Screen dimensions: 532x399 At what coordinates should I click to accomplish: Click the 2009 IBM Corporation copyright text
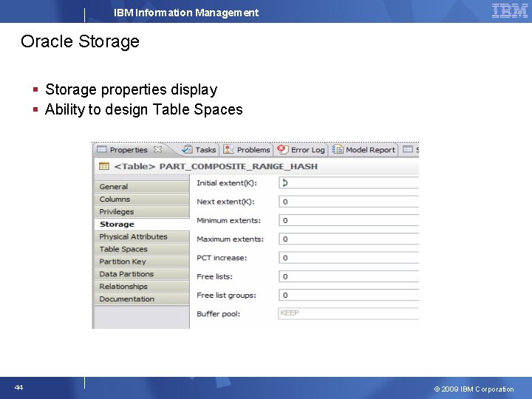tap(474, 389)
